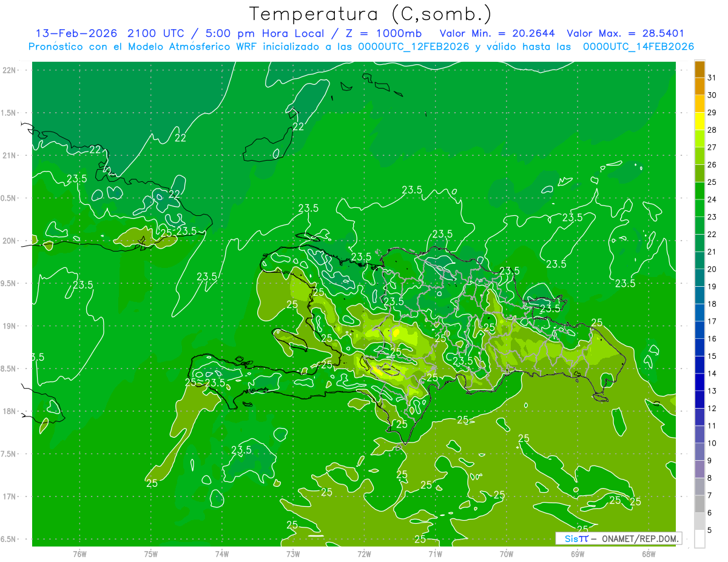Click Valor Max. = 28.5401
This screenshot has height=562, width=728.
point(625,33)
